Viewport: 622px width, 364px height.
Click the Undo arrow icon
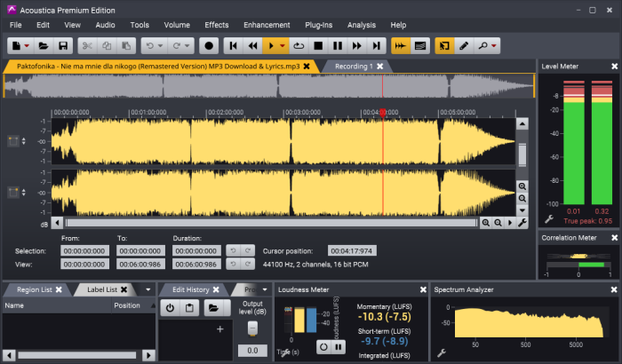pyautogui.click(x=149, y=46)
